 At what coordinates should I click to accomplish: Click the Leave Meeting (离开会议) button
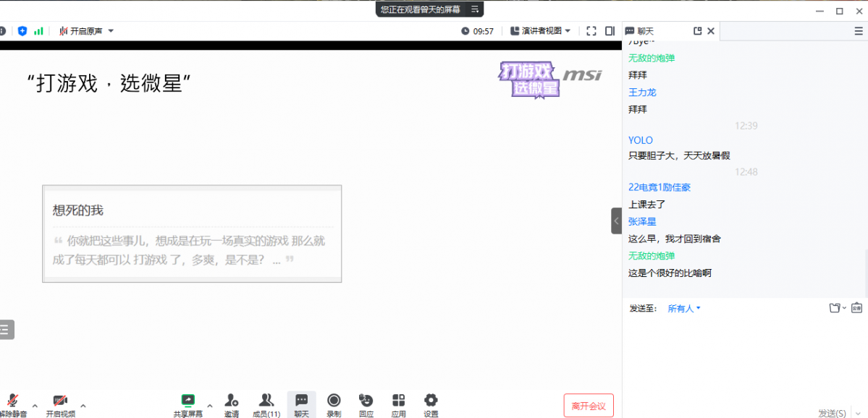589,406
